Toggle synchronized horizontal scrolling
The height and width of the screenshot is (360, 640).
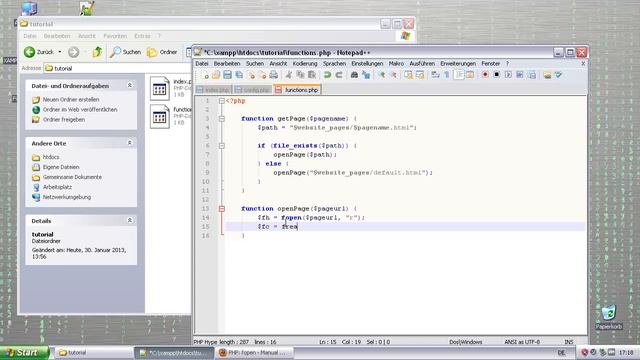pyautogui.click(x=420, y=75)
